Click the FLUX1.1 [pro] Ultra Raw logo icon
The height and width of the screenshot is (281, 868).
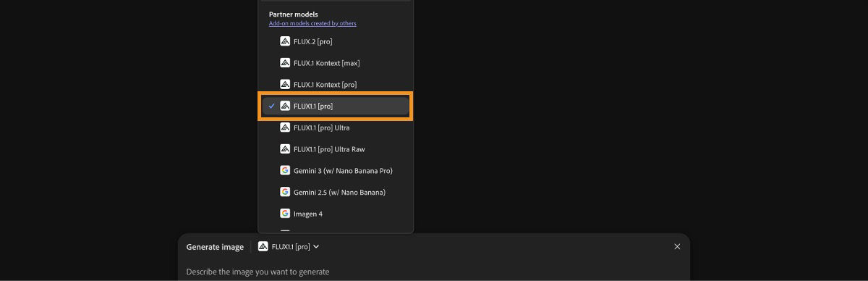click(285, 149)
